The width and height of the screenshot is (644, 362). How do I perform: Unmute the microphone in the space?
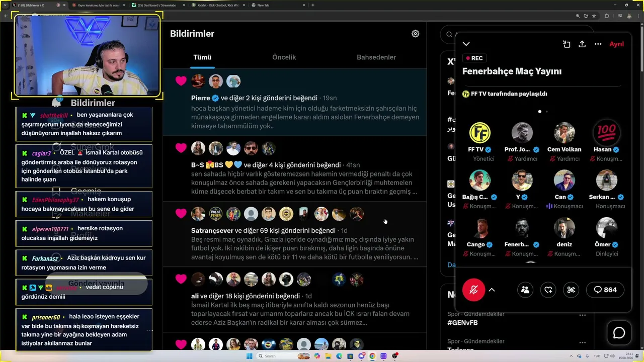(473, 290)
